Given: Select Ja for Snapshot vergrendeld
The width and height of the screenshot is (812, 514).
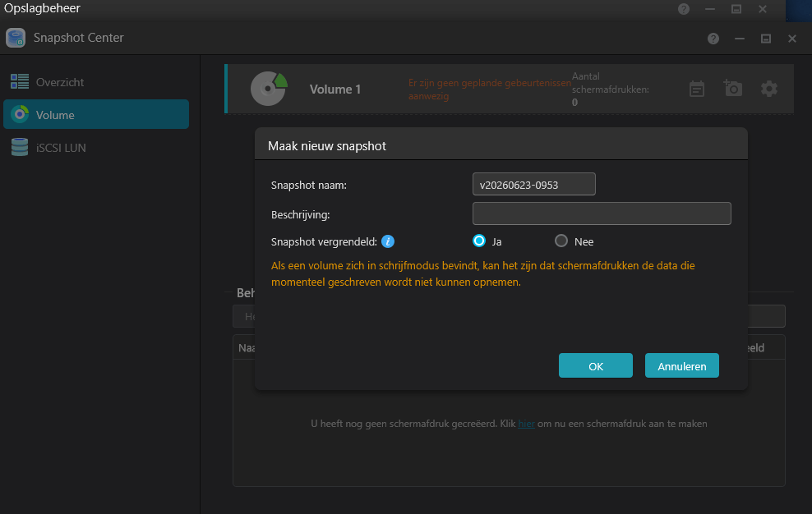Looking at the screenshot, I should 479,241.
